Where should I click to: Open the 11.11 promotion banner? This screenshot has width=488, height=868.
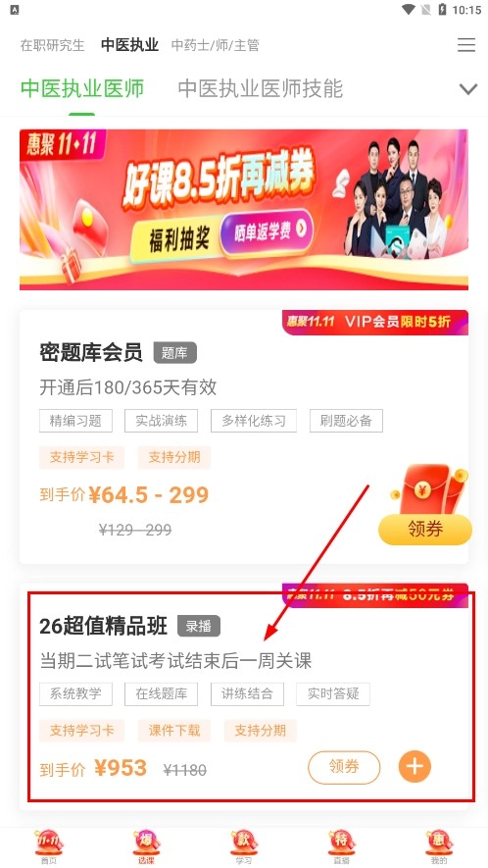pos(244,209)
